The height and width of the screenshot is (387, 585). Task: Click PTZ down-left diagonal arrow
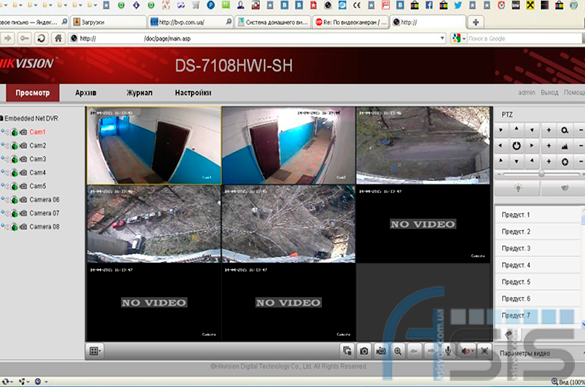[501, 161]
